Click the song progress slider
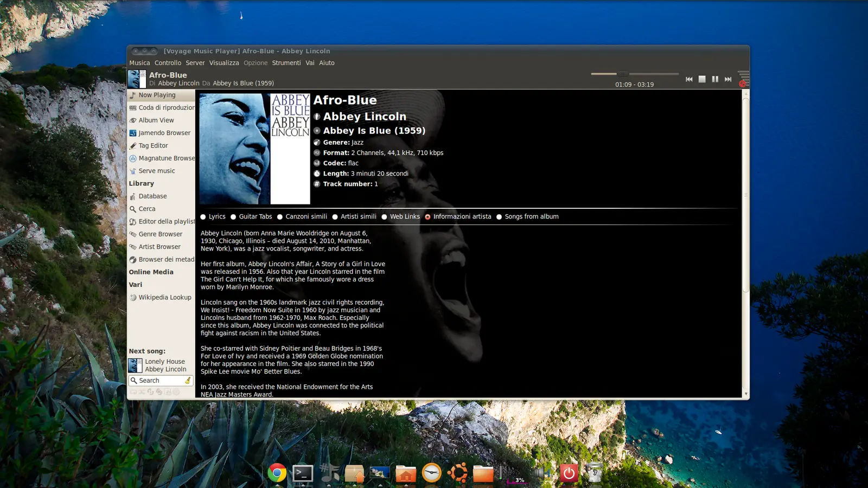The width and height of the screenshot is (868, 488). [635, 74]
